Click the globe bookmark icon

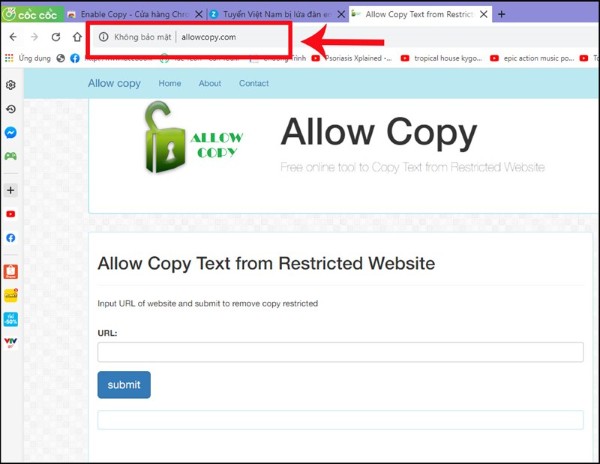[x=60, y=58]
